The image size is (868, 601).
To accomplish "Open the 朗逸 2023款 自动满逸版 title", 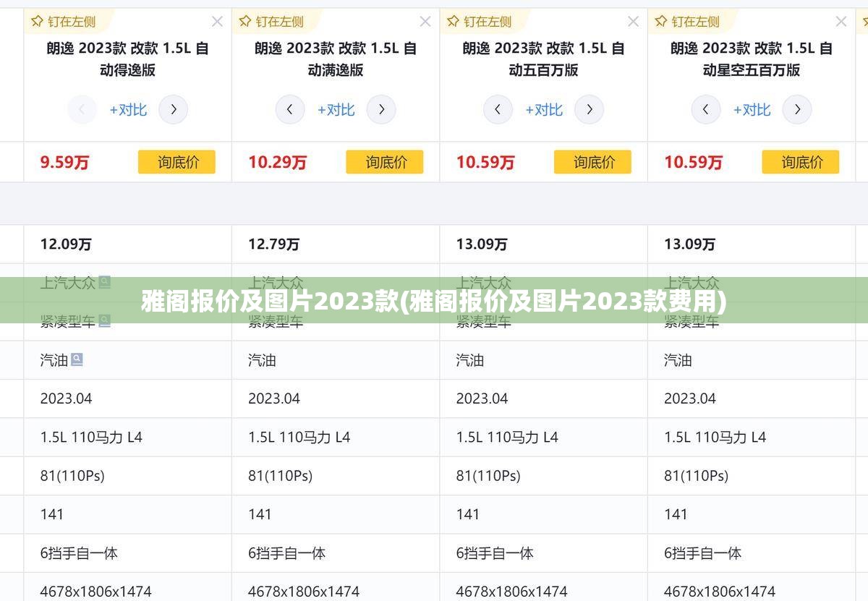I will 336,59.
